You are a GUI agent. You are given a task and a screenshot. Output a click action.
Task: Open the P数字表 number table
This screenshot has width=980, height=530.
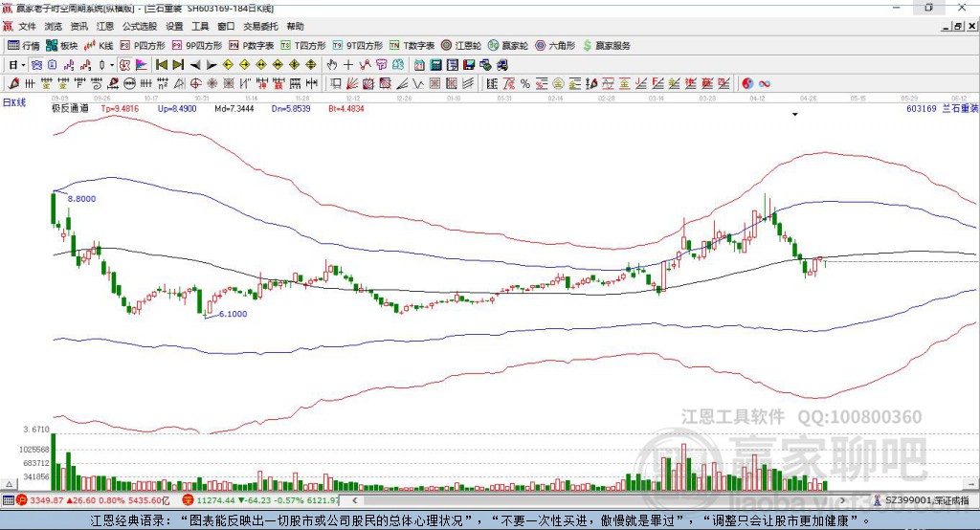coord(252,46)
